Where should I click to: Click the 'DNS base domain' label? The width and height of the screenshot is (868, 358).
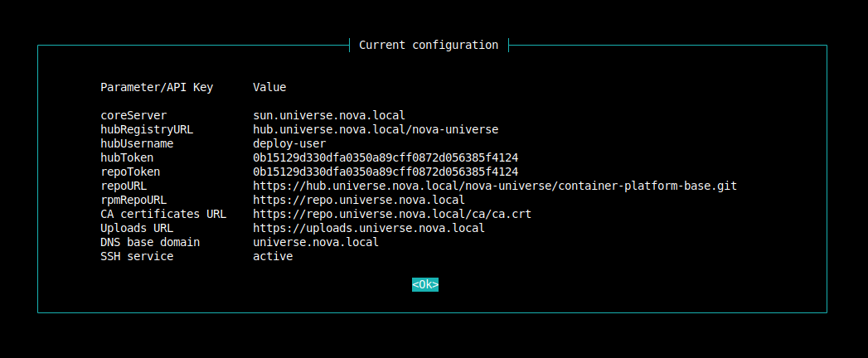click(x=150, y=242)
